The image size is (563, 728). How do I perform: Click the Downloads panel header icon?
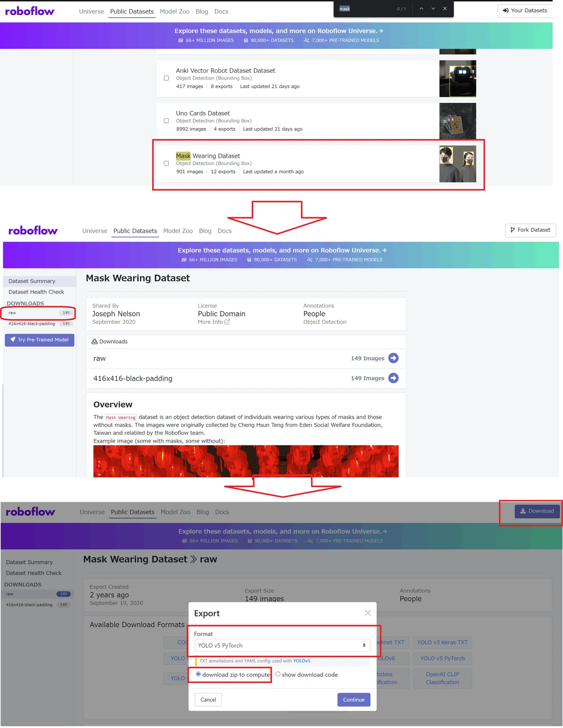[94, 341]
